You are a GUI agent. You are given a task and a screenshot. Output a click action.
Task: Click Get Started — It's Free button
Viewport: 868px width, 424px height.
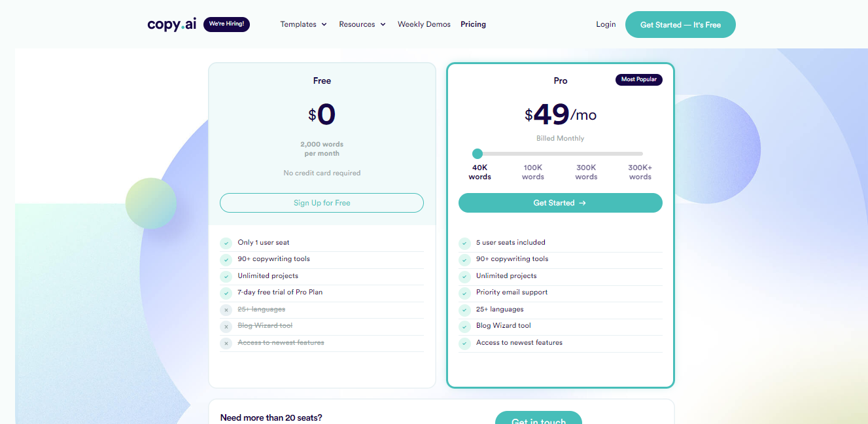pyautogui.click(x=680, y=25)
